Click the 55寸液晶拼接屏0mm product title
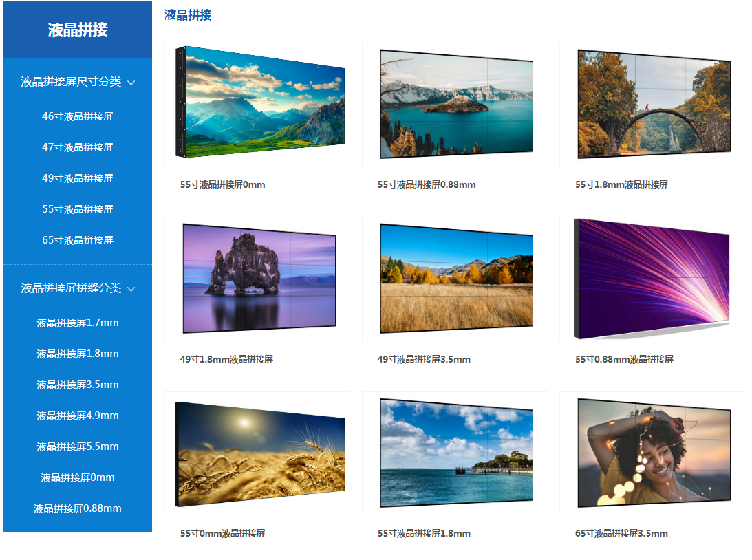This screenshot has height=560, width=752. pyautogui.click(x=222, y=184)
